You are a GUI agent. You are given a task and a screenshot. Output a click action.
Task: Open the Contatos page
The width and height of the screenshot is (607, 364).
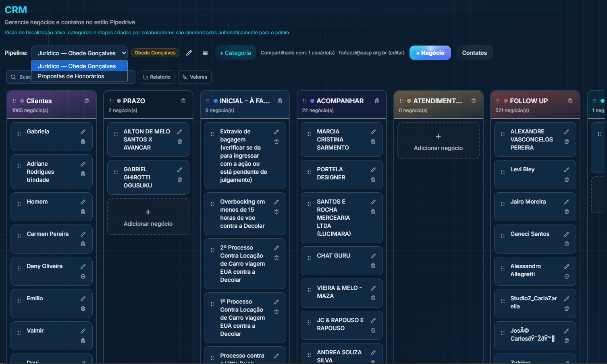pyautogui.click(x=474, y=53)
